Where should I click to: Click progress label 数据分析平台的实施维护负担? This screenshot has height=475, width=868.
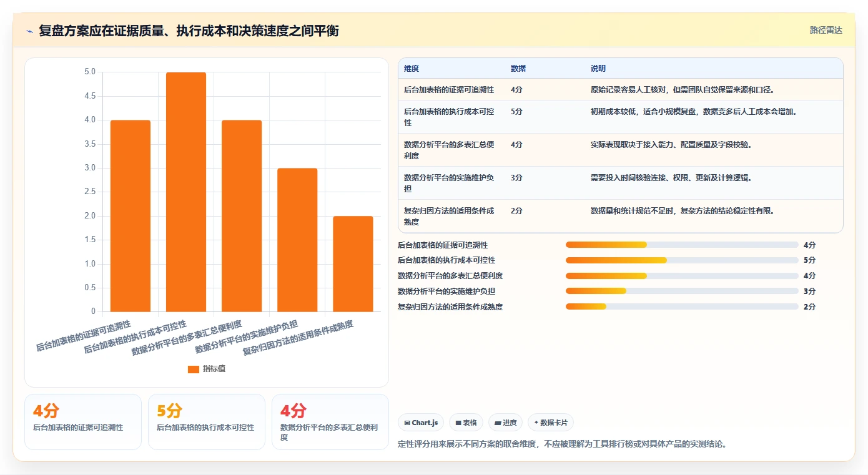tap(446, 291)
